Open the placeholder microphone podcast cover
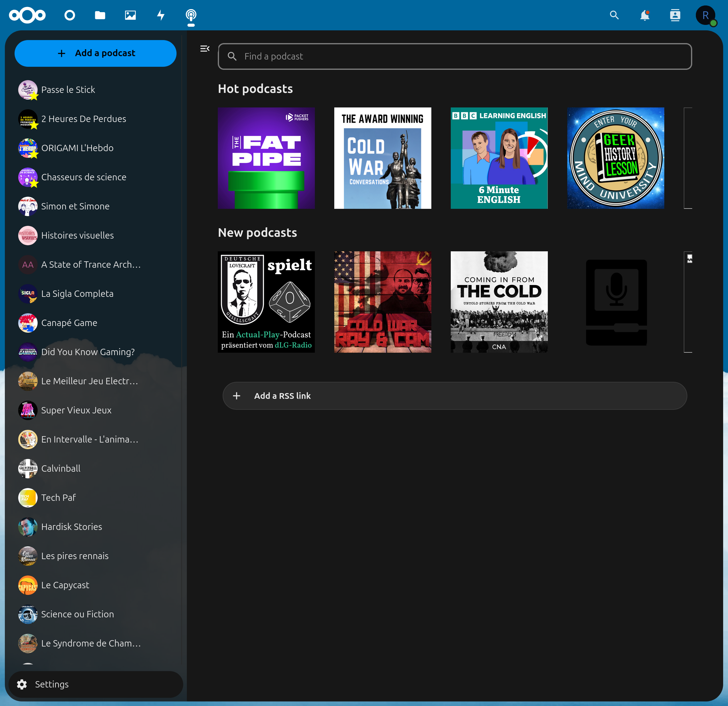This screenshot has height=706, width=728. (x=615, y=302)
